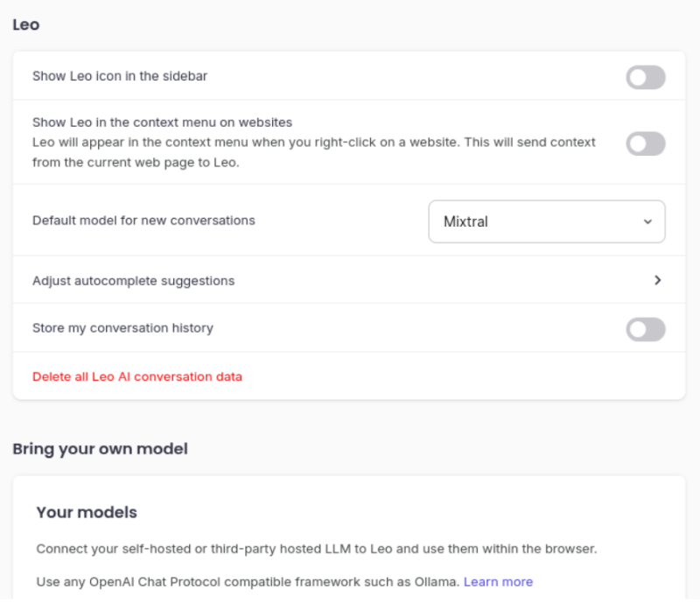The height and width of the screenshot is (603, 700).
Task: Open the Default model dropdown showing Mixtral
Action: point(546,221)
